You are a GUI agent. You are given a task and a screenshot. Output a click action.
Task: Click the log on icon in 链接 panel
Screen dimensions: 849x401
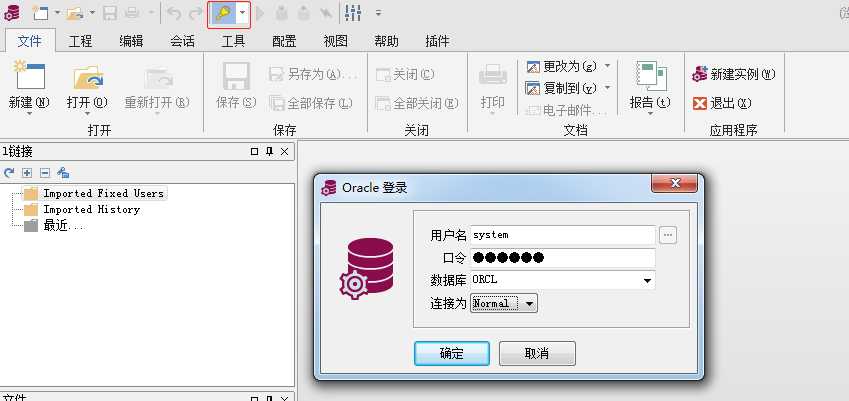coord(63,173)
